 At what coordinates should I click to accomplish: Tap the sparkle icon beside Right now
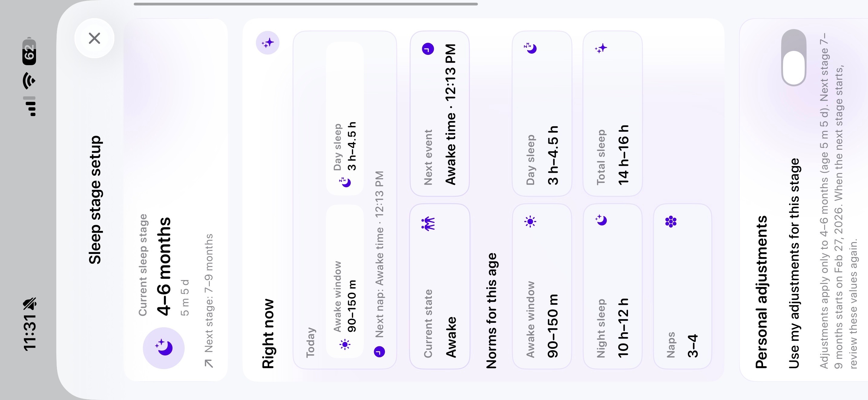point(268,43)
